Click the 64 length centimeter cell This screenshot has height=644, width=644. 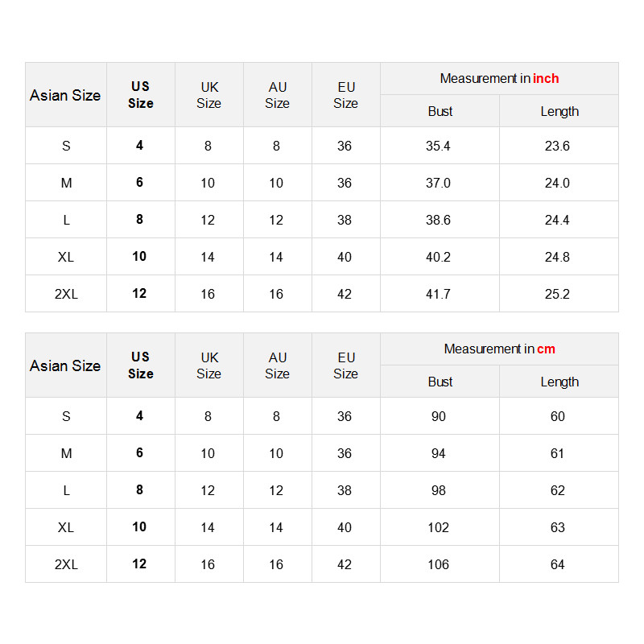(558, 564)
